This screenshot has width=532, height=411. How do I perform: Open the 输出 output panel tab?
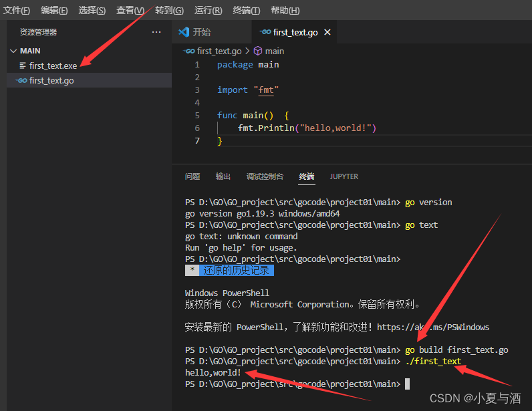[223, 176]
